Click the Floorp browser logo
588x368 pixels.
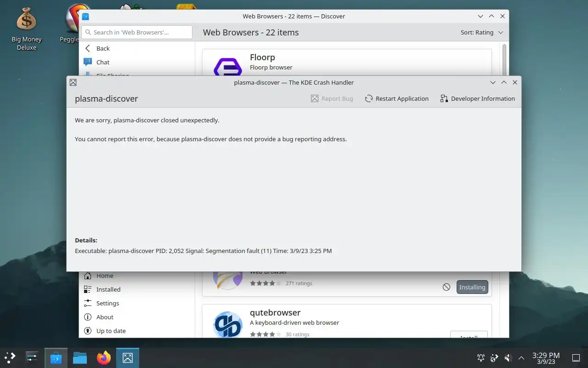[228, 66]
